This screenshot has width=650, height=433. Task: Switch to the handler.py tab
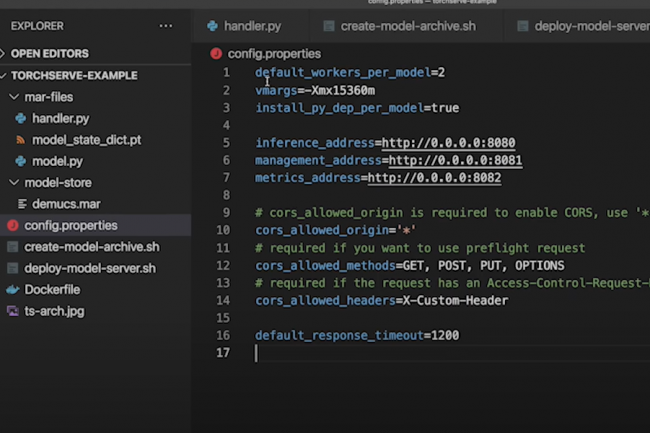coord(254,25)
